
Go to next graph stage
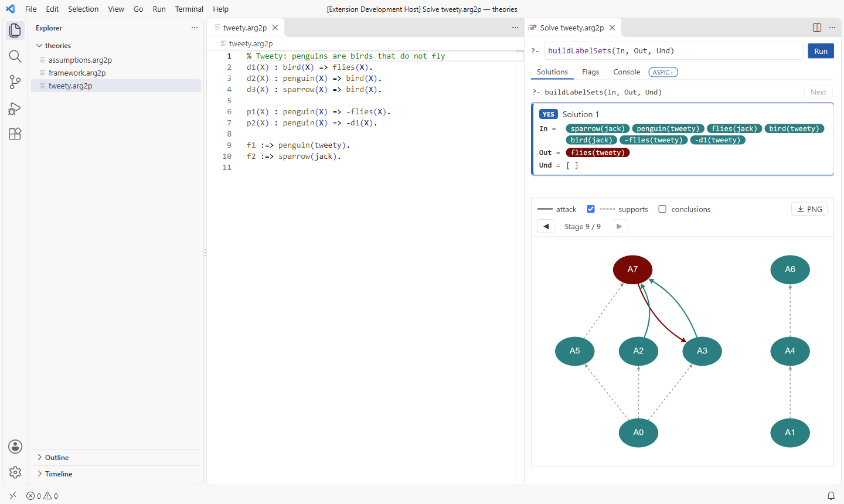(619, 226)
